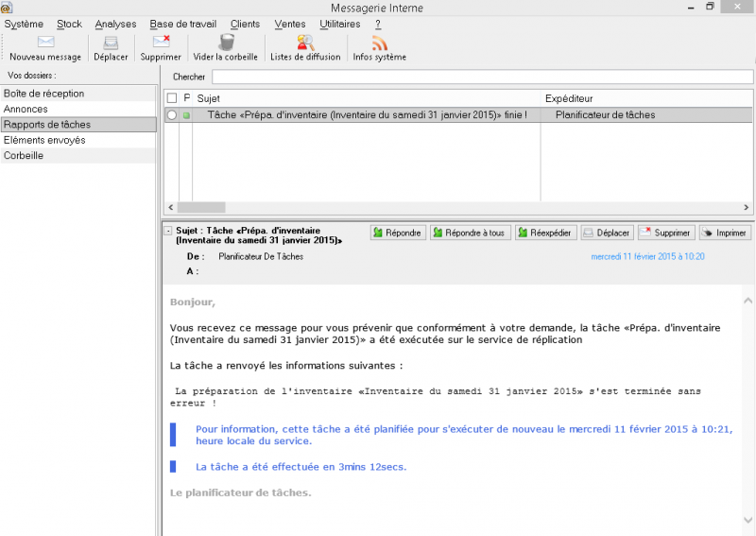
Task: Select Boîte de réception folder
Action: point(78,94)
